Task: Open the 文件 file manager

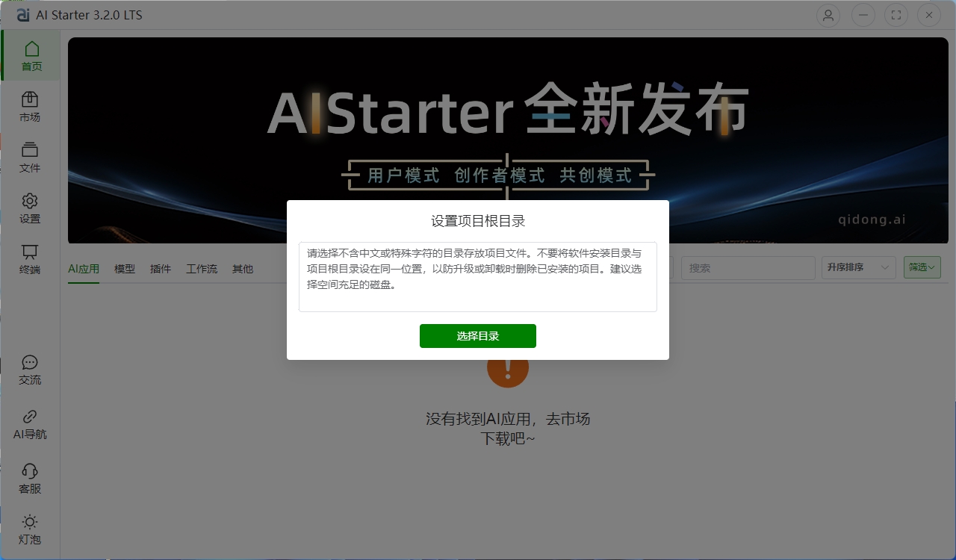Action: pyautogui.click(x=30, y=157)
